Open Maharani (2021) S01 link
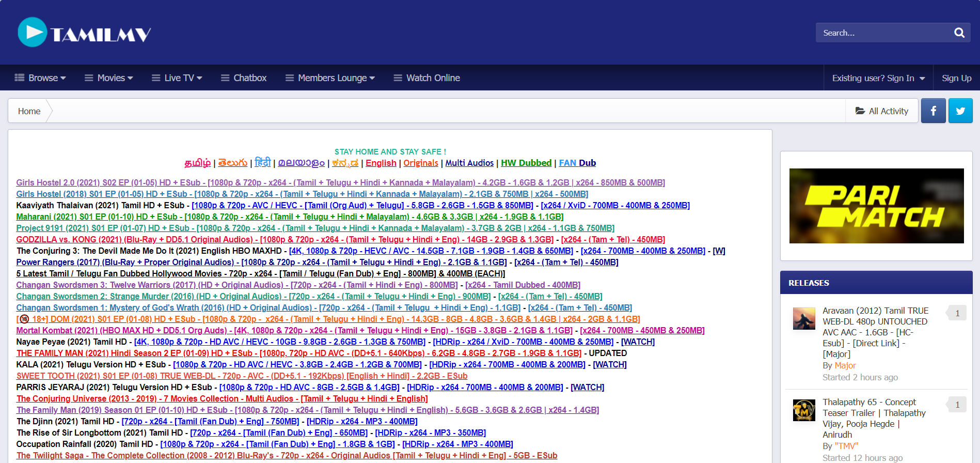980x463 pixels. [290, 217]
